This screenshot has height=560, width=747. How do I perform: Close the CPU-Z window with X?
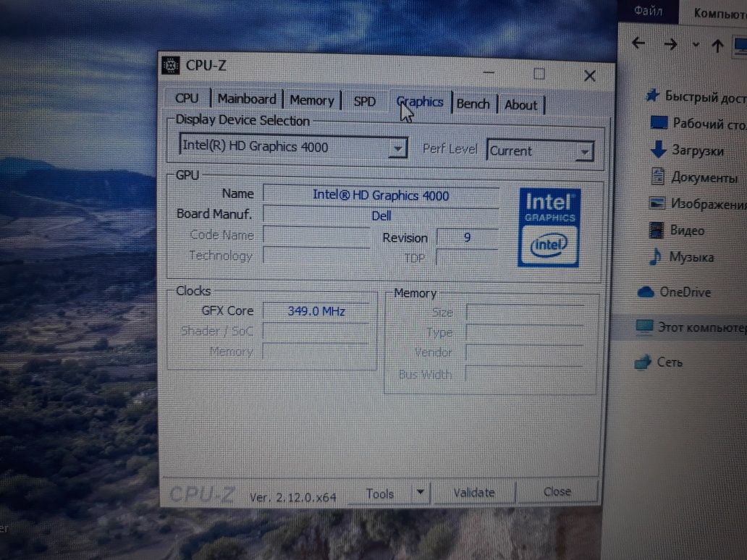click(x=590, y=76)
